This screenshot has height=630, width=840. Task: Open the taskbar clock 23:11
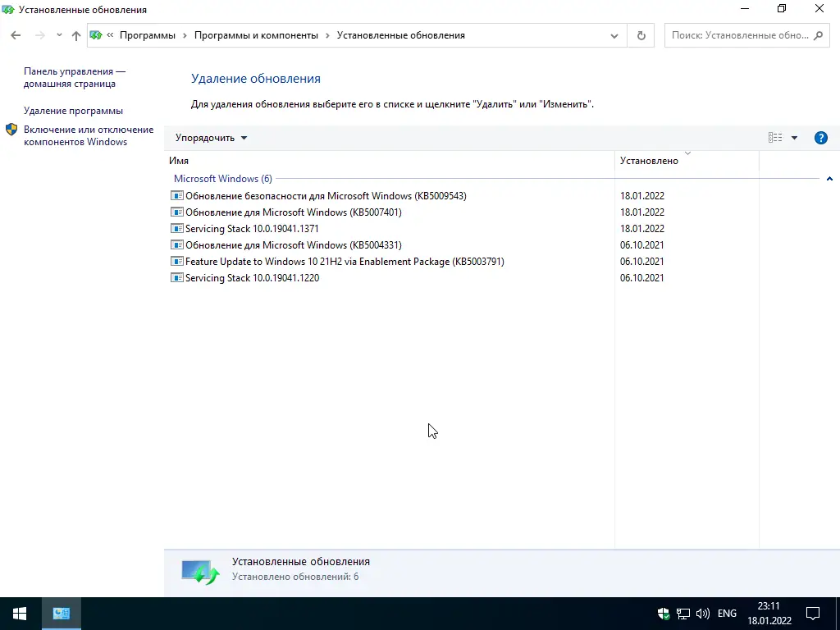[x=769, y=614]
